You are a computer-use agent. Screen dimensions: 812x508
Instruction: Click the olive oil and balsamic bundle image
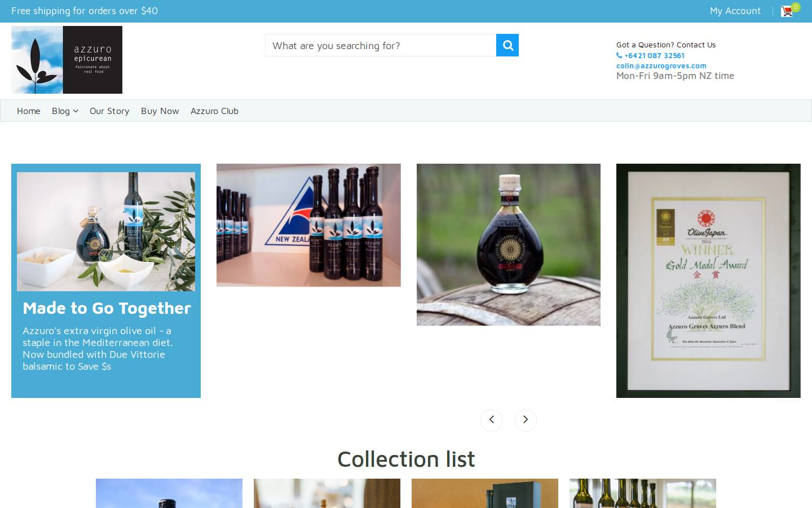106,231
